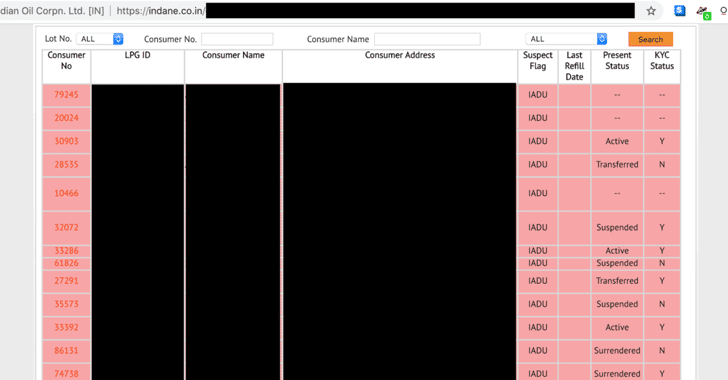Select Surrendered status in row 74738
The height and width of the screenshot is (380, 728).
(x=617, y=373)
